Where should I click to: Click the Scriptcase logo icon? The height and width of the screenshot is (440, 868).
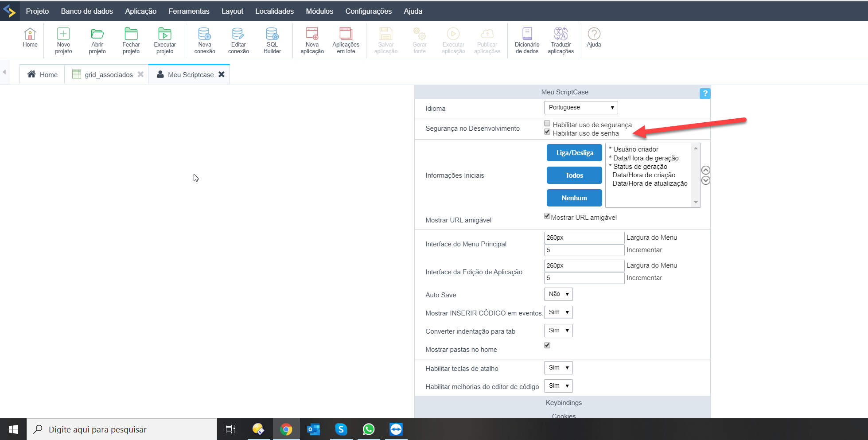pyautogui.click(x=9, y=11)
